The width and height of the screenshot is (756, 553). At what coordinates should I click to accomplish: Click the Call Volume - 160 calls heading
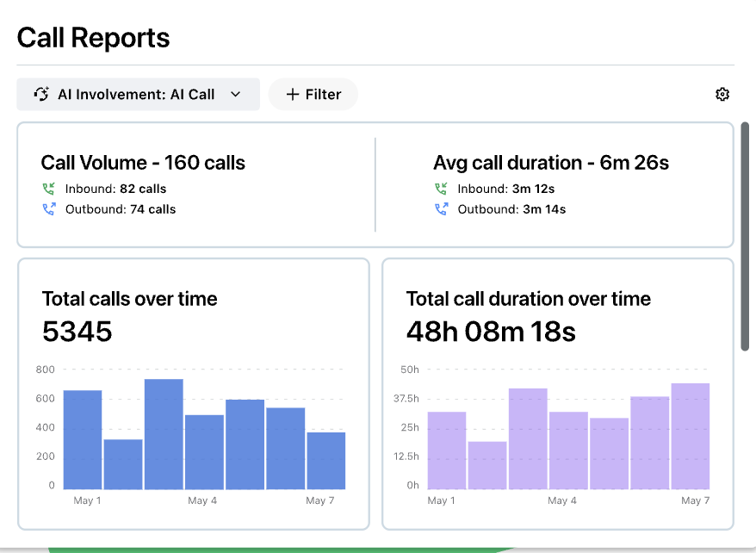[143, 163]
